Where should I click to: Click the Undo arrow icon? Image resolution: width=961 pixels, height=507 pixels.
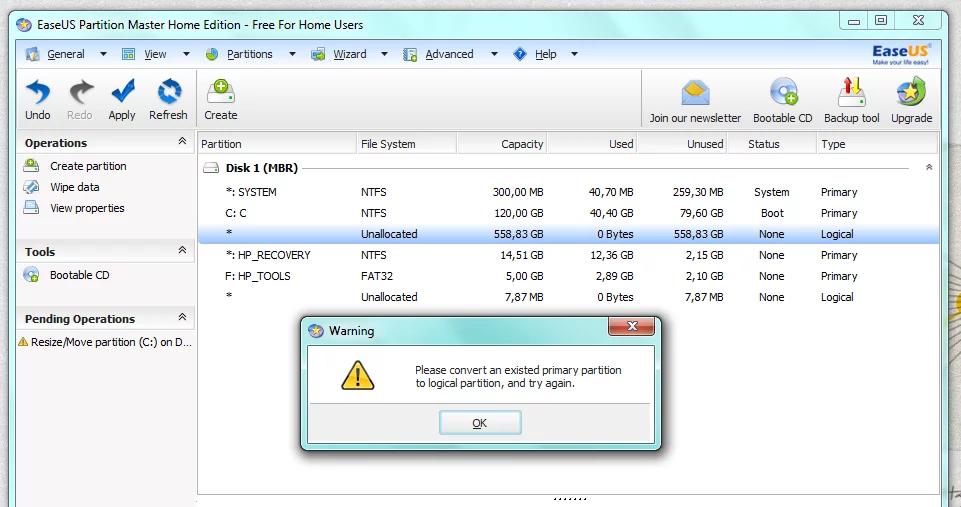pyautogui.click(x=37, y=92)
